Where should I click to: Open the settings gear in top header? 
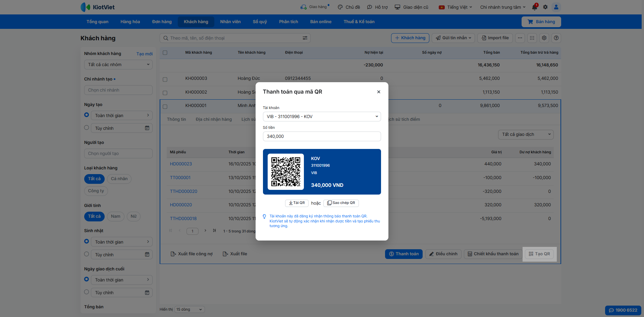tap(545, 7)
